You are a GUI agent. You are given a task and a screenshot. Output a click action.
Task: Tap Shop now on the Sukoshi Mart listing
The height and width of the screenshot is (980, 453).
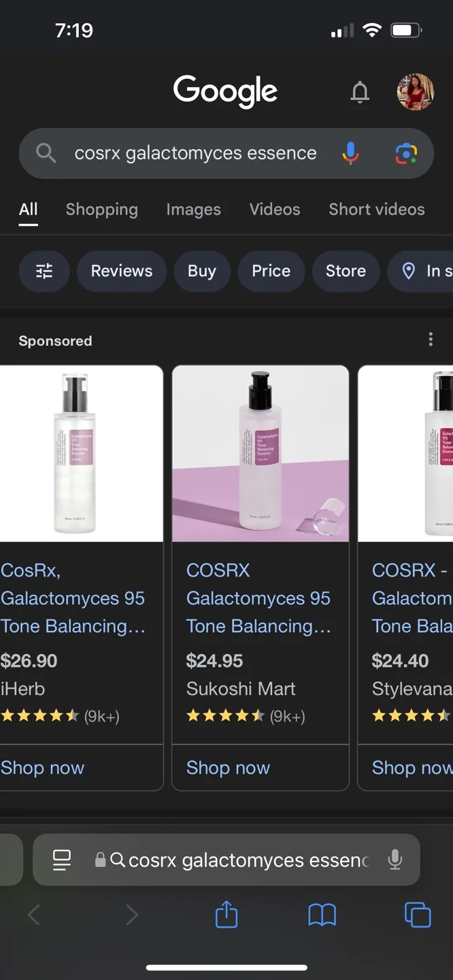[x=228, y=768]
